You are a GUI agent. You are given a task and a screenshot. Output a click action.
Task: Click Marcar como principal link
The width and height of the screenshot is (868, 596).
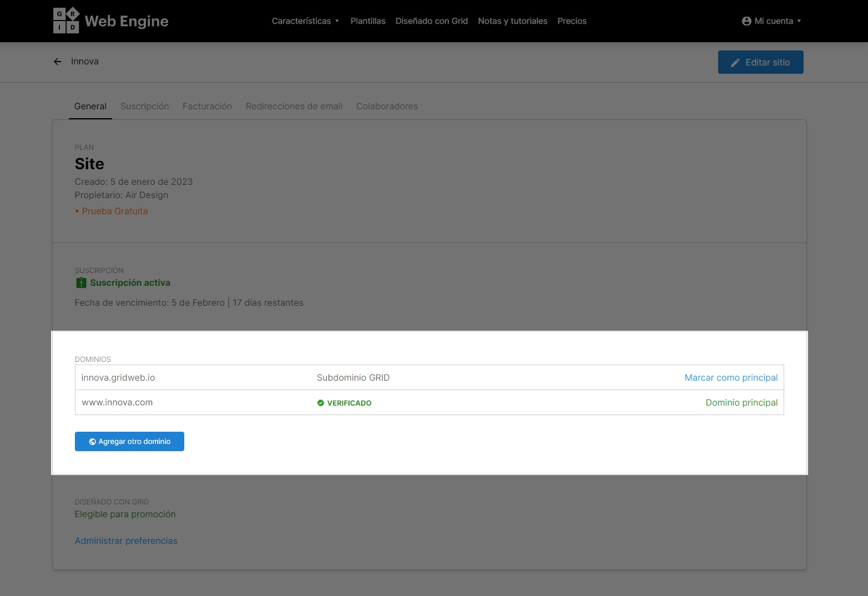731,377
